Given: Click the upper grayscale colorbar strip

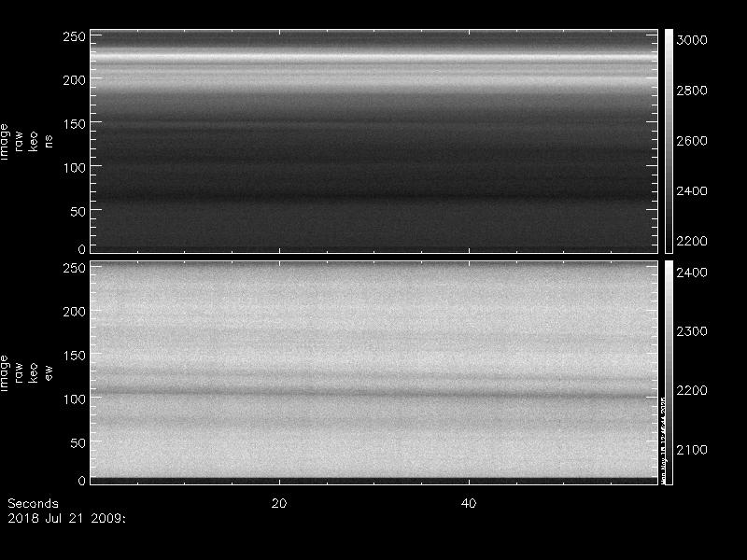Looking at the screenshot, I should [669, 141].
